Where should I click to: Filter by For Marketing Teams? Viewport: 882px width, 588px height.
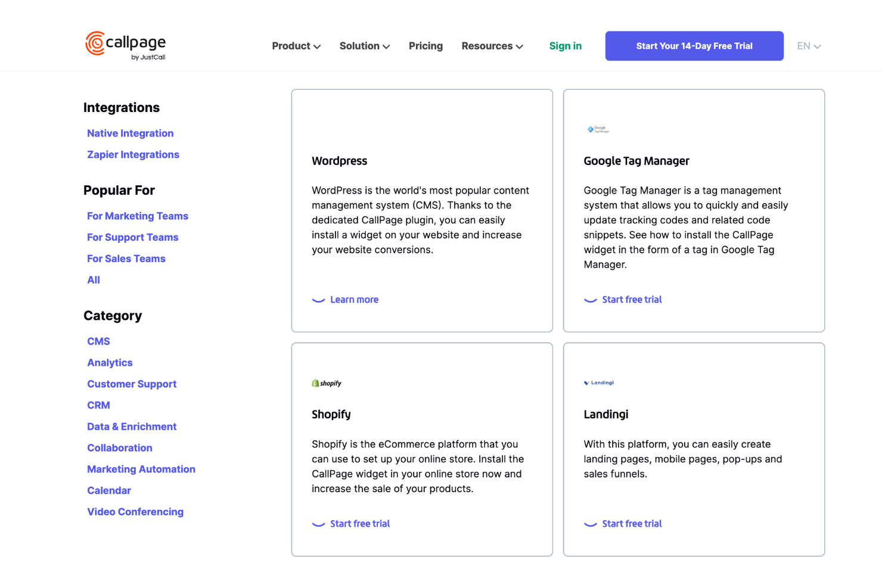tap(138, 216)
